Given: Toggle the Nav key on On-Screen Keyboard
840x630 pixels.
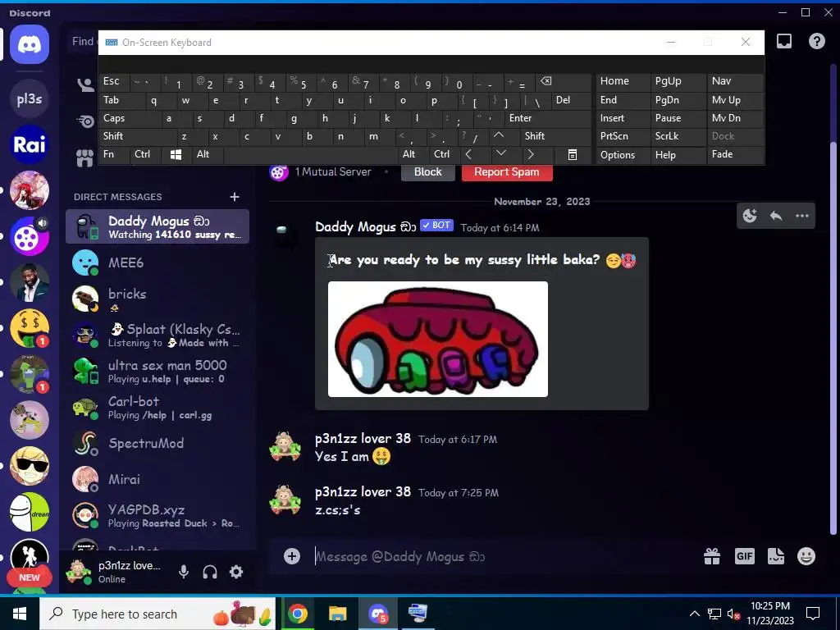Looking at the screenshot, I should (x=735, y=81).
